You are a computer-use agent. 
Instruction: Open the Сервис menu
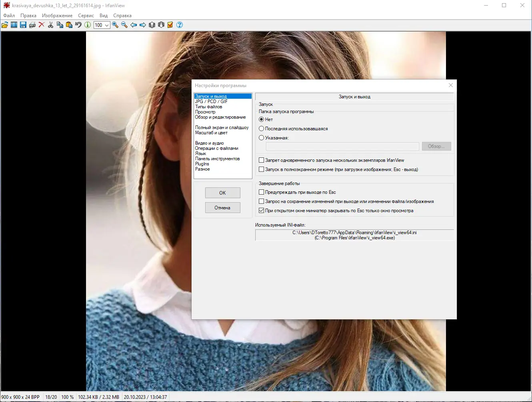[86, 16]
